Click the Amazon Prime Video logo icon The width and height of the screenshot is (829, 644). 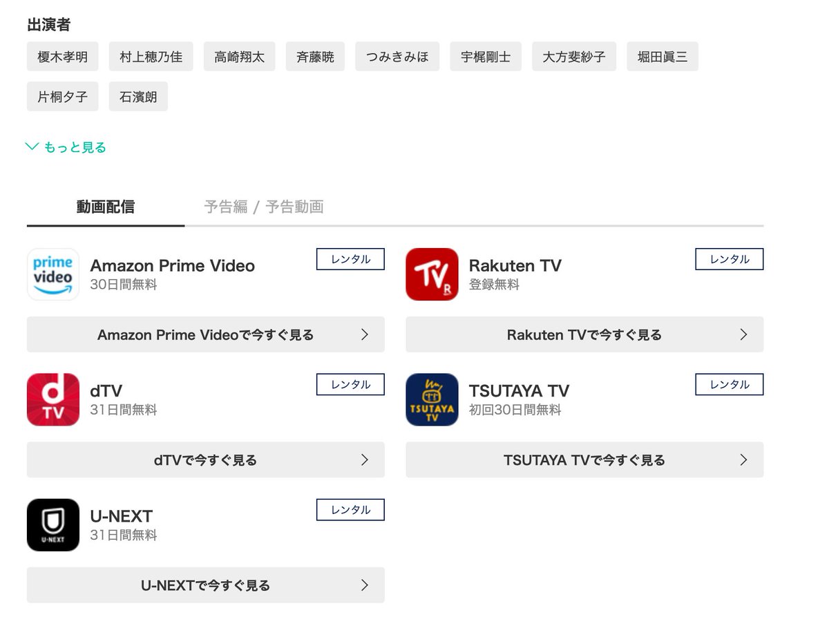coord(53,274)
